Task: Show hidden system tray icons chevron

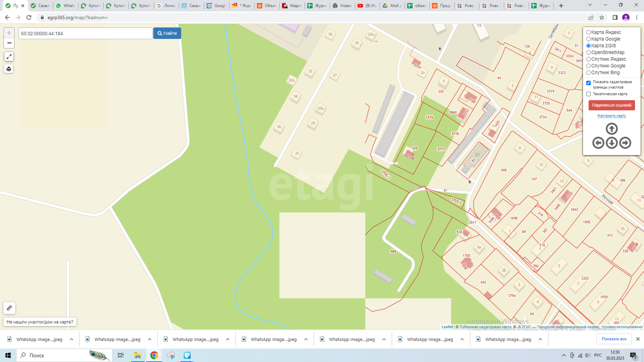Action: [x=563, y=355]
